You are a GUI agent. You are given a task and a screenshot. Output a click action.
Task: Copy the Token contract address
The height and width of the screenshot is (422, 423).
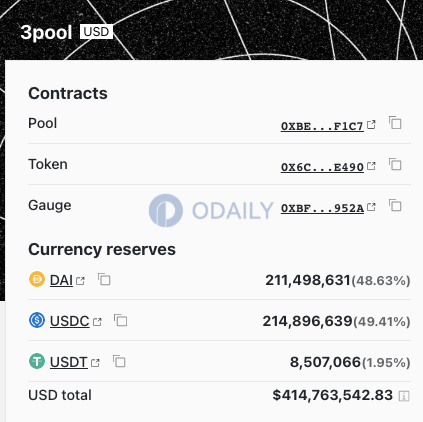click(395, 164)
